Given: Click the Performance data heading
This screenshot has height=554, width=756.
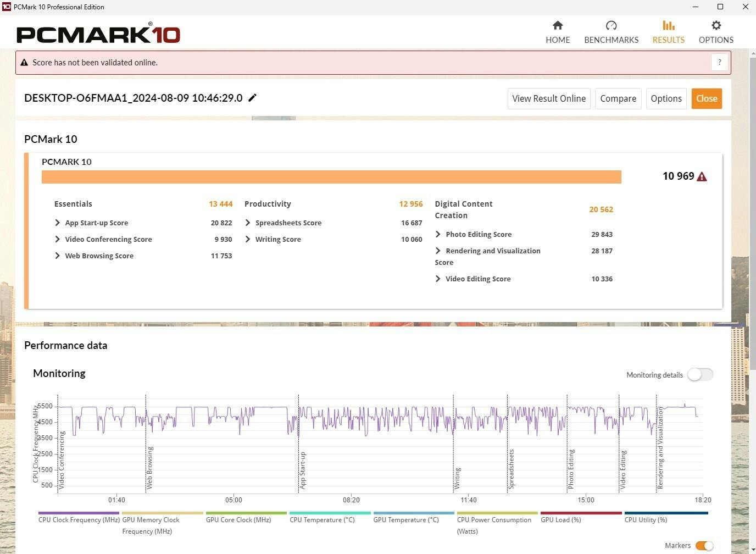Looking at the screenshot, I should point(66,345).
